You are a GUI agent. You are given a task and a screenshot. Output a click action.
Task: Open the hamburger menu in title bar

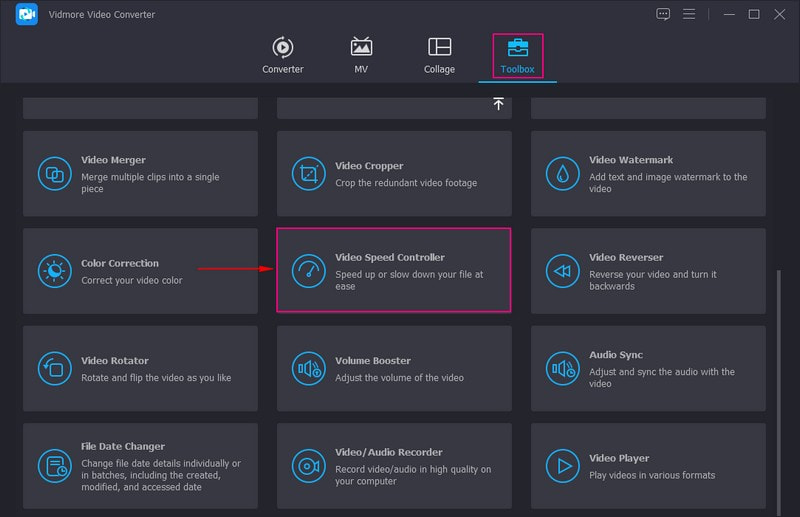689,14
